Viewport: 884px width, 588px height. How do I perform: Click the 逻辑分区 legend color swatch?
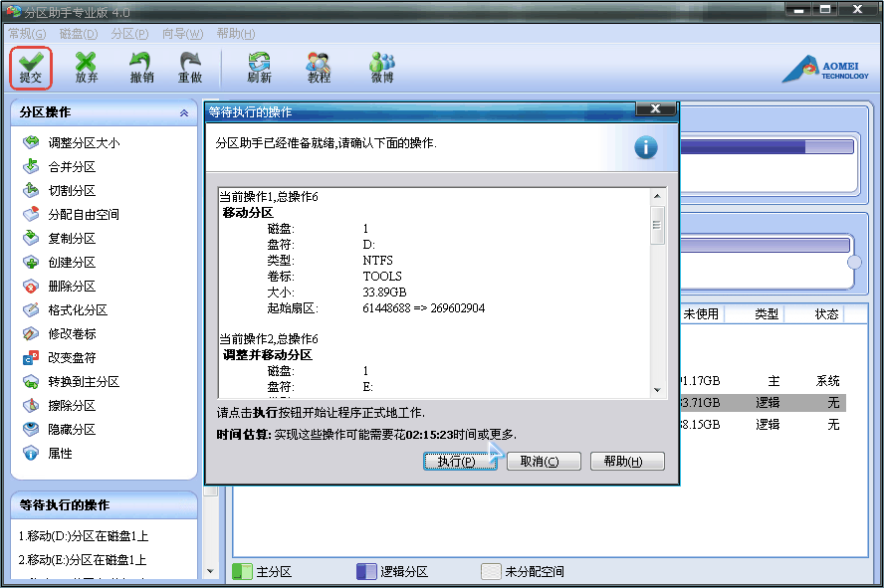366,572
